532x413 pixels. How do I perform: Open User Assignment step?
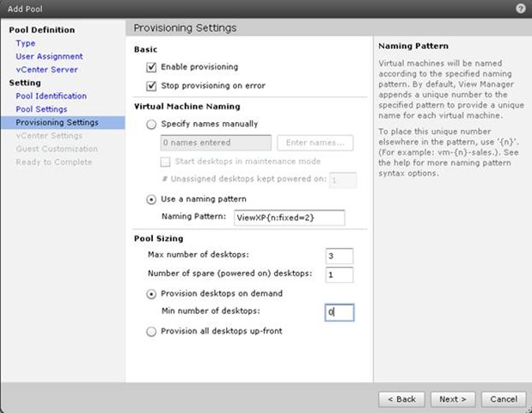[49, 57]
